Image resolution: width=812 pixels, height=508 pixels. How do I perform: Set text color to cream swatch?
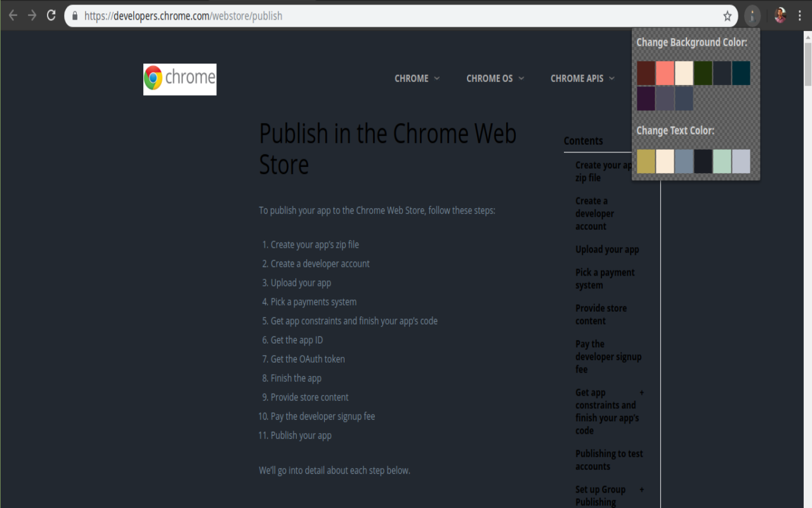[665, 161]
